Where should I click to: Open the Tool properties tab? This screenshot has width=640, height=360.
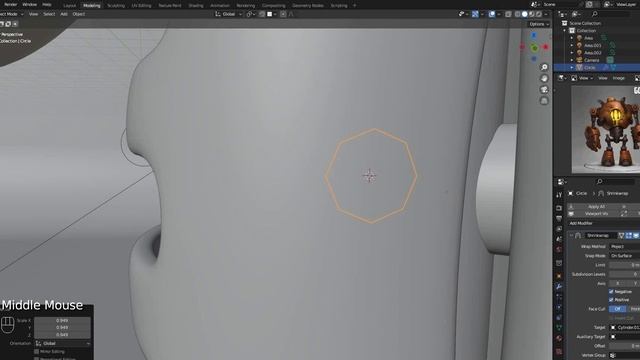pyautogui.click(x=559, y=195)
